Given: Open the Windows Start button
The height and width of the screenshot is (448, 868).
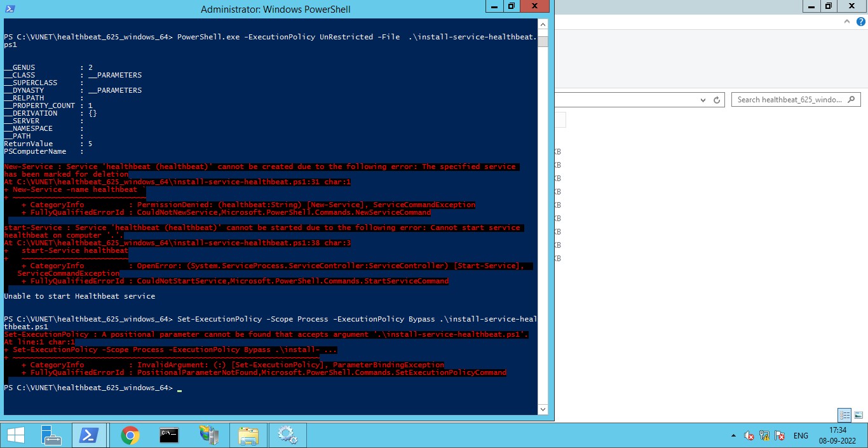Looking at the screenshot, I should tap(15, 435).
